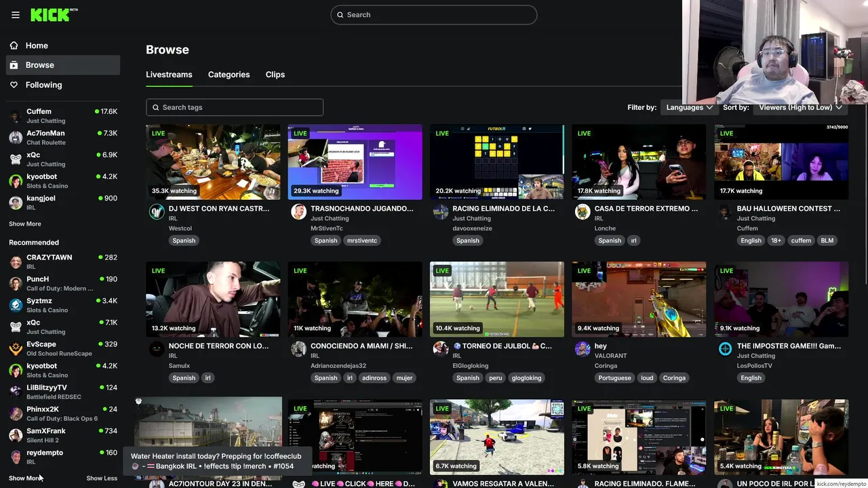This screenshot has width=868, height=488.
Task: Click the Home sidebar icon
Action: pos(14,45)
